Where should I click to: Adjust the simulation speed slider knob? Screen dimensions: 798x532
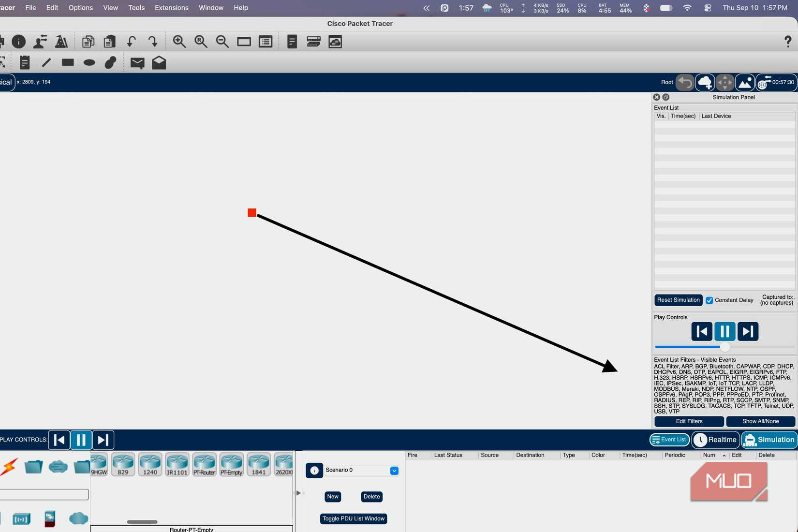coord(724,347)
